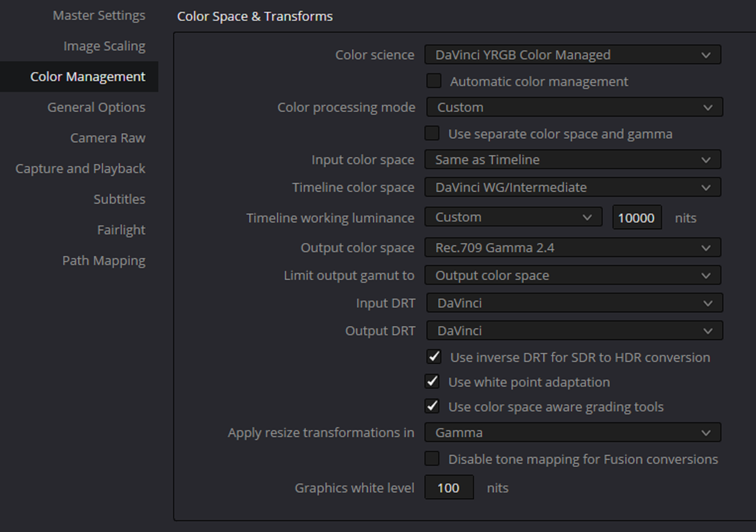Expand the Output DRT dropdown
Viewport: 756px width, 532px height.
pos(575,331)
